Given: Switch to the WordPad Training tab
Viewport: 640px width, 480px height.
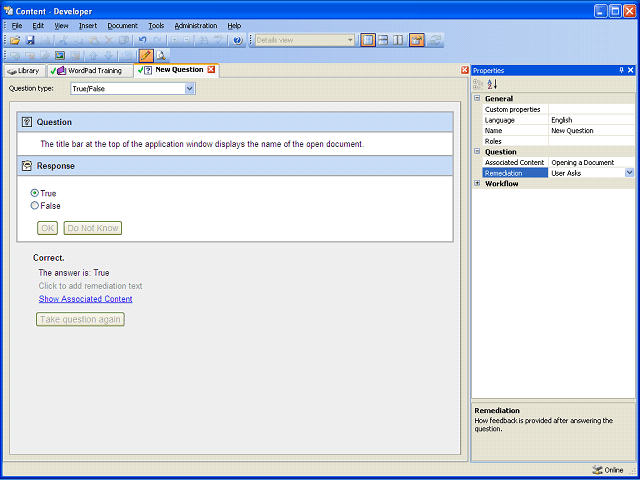Looking at the screenshot, I should tap(90, 71).
